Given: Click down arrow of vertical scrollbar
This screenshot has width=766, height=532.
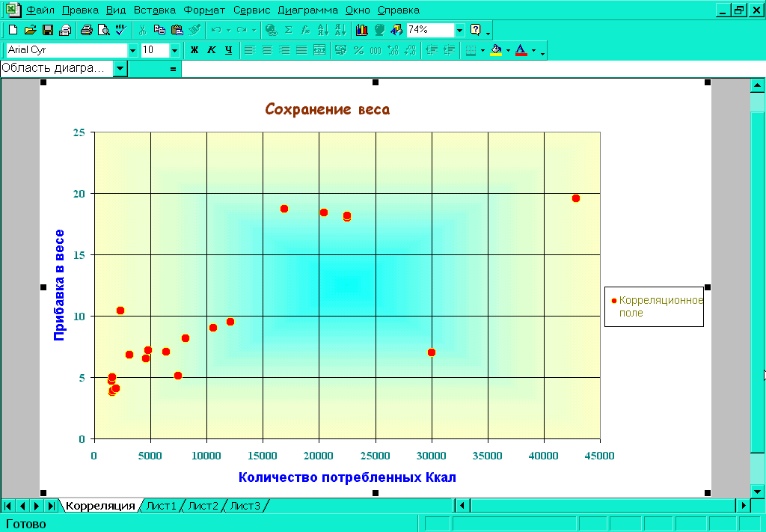Looking at the screenshot, I should coord(757,492).
